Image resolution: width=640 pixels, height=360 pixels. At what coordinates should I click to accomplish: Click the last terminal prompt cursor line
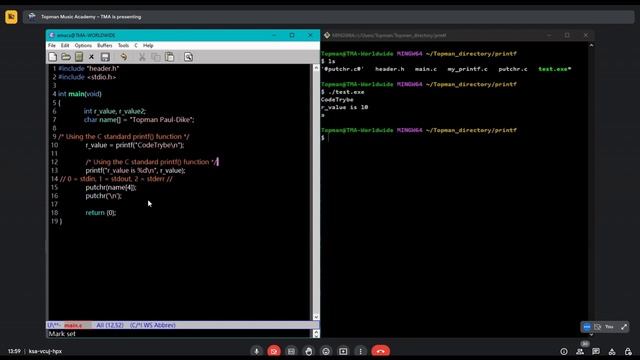[325, 138]
